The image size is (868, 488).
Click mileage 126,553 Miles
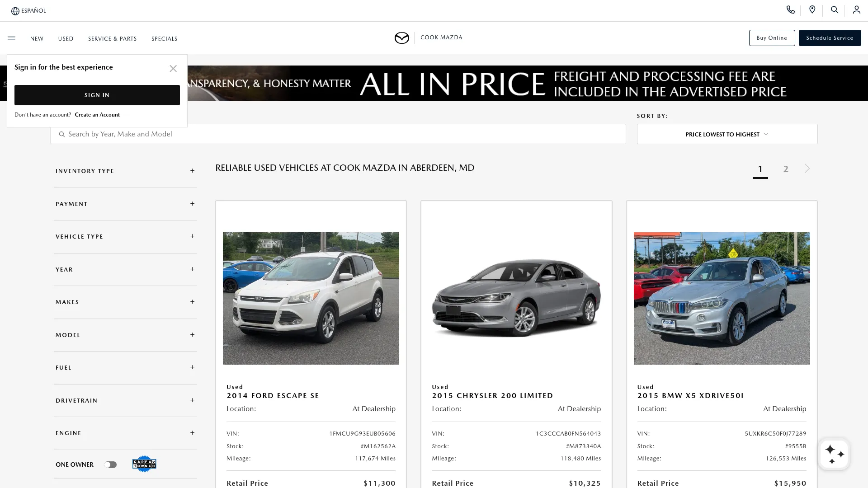click(x=786, y=458)
